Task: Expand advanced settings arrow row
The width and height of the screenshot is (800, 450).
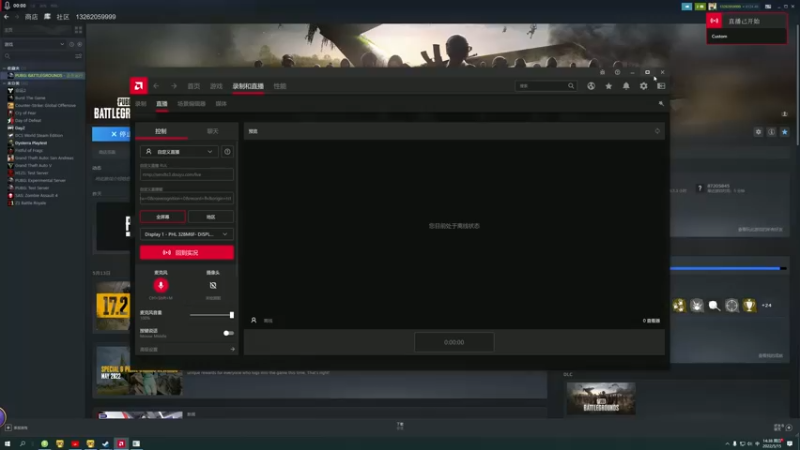Action: click(x=187, y=349)
